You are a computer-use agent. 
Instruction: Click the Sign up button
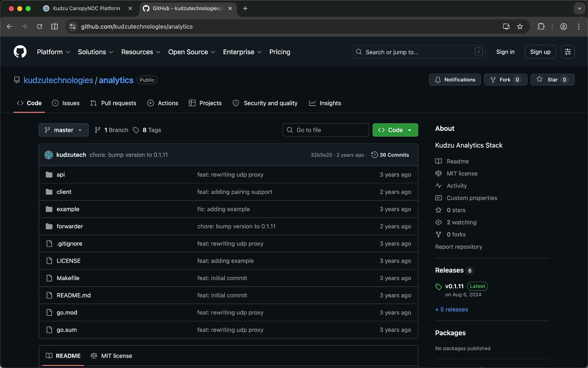pos(540,52)
